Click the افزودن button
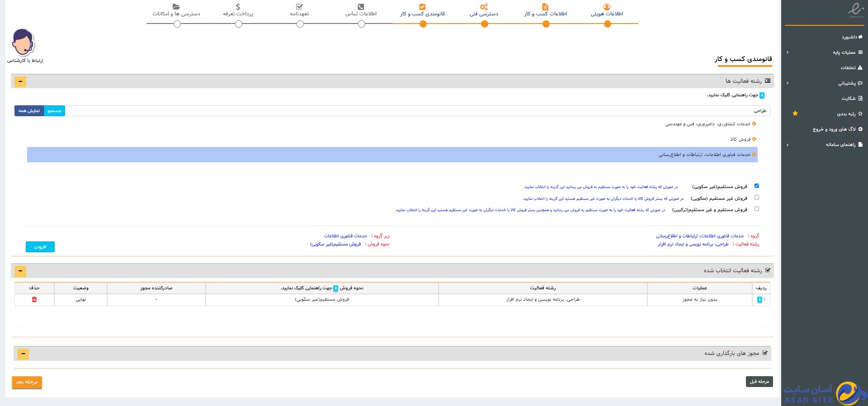The height and width of the screenshot is (406, 868). point(40,247)
